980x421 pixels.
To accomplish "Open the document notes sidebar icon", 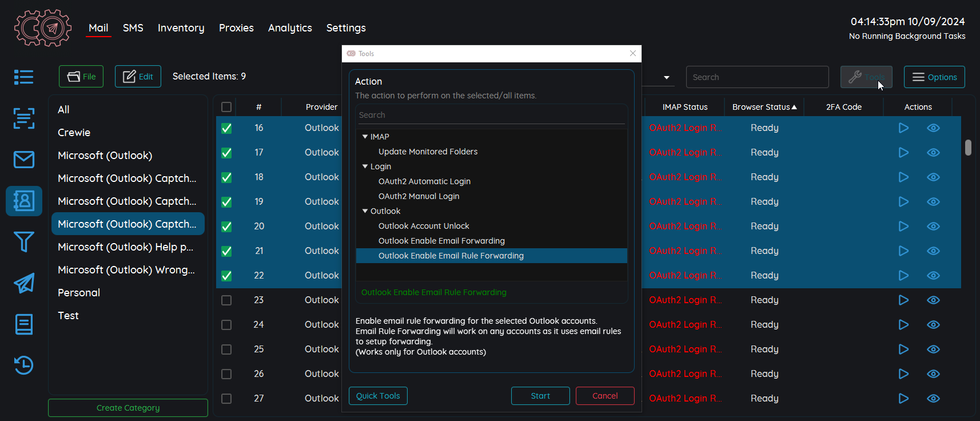I will point(24,324).
